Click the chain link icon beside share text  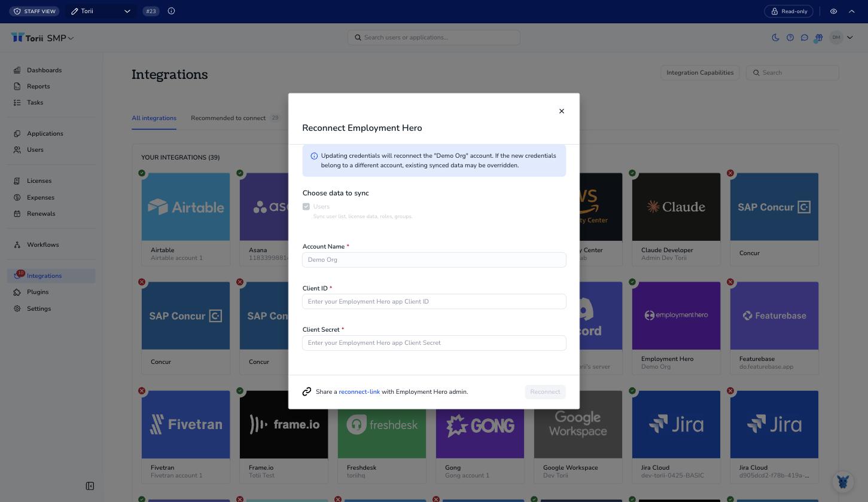click(x=307, y=391)
